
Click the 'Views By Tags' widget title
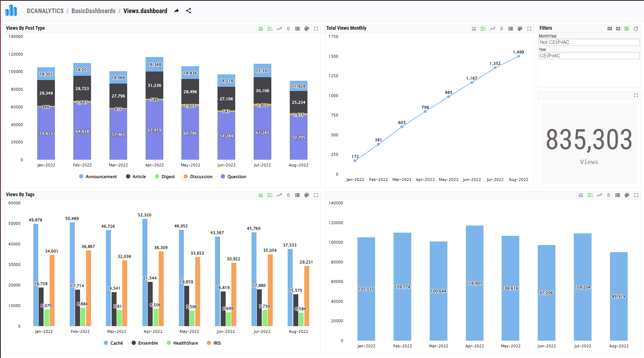click(20, 194)
